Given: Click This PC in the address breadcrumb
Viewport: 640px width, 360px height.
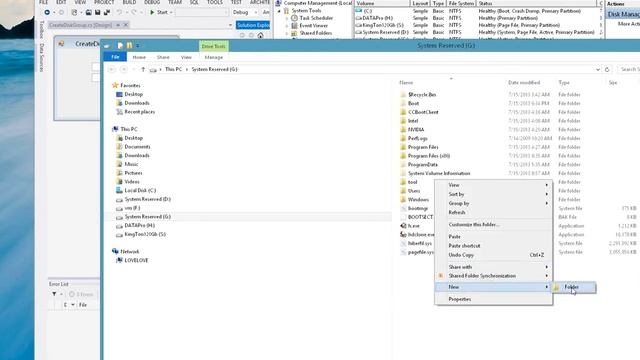Looking at the screenshot, I should 173,69.
